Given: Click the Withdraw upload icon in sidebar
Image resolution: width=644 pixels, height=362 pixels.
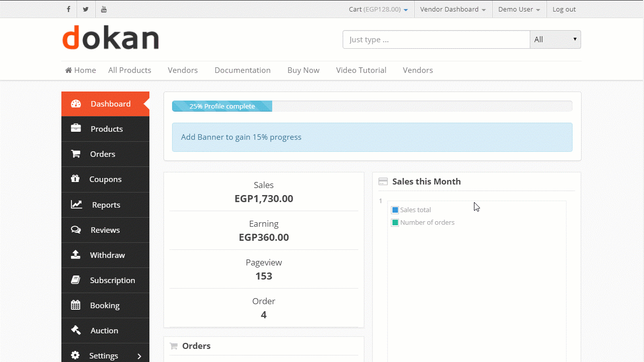Looking at the screenshot, I should pos(76,255).
